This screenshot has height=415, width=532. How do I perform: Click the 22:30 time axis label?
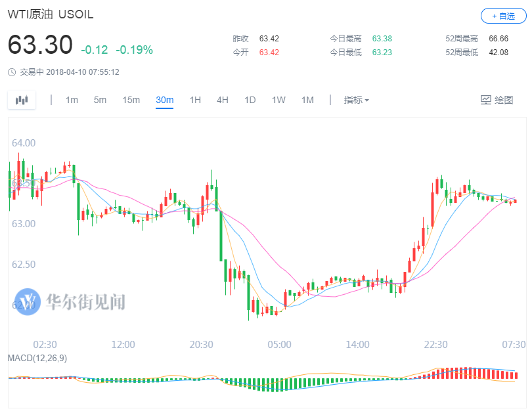pos(435,344)
